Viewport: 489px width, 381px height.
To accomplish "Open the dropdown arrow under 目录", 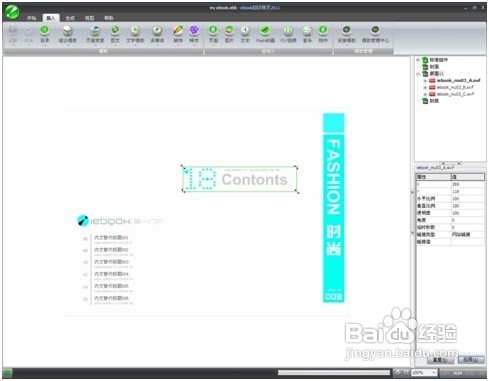I will point(45,45).
